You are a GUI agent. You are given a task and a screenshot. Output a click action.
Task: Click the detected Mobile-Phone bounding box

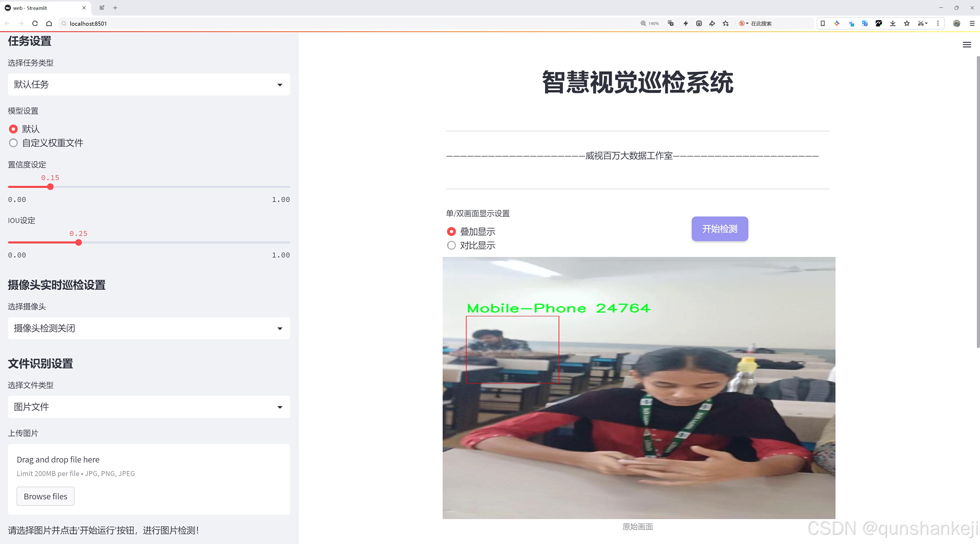(x=513, y=350)
